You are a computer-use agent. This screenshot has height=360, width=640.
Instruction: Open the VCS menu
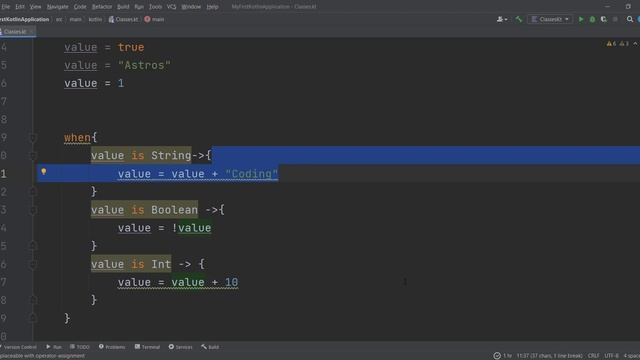[x=171, y=7]
